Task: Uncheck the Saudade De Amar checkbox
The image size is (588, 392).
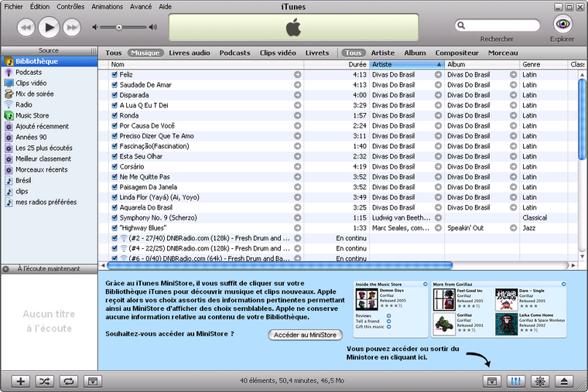Action: pos(115,85)
